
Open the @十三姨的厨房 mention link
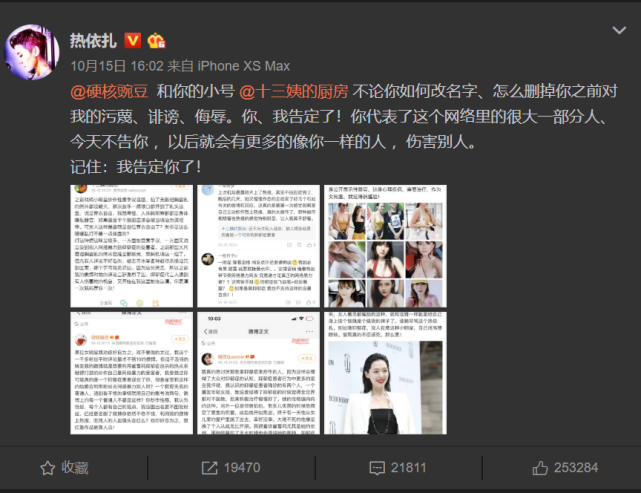294,91
